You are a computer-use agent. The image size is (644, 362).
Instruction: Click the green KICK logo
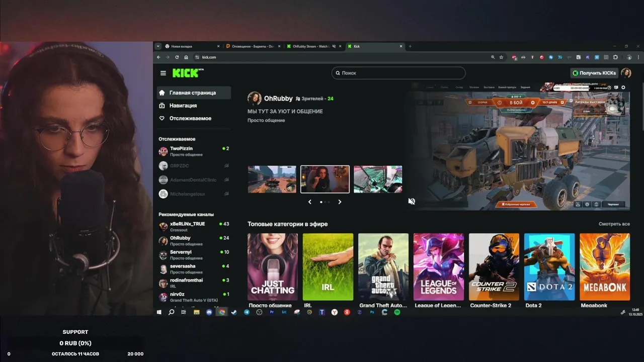coord(186,73)
